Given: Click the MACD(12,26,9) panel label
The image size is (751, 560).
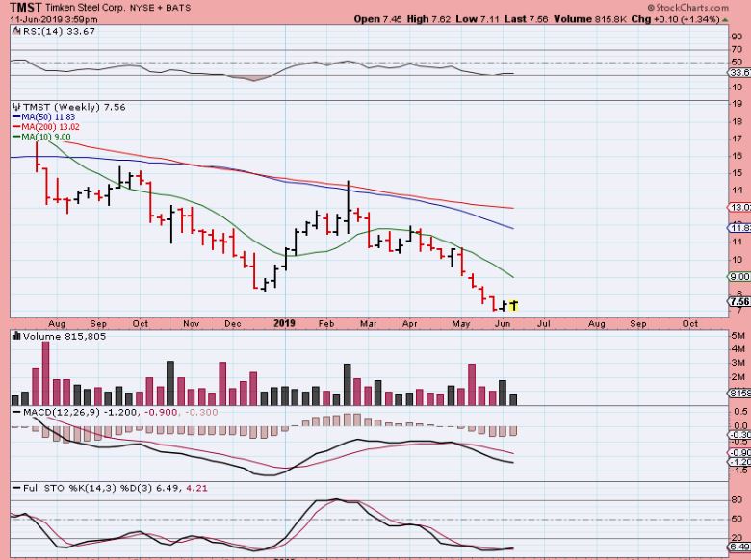Looking at the screenshot, I should click(x=61, y=412).
